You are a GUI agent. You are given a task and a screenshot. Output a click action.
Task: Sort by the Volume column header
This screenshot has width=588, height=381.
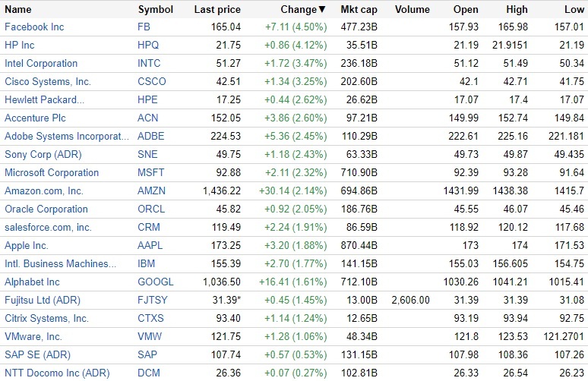pos(413,10)
